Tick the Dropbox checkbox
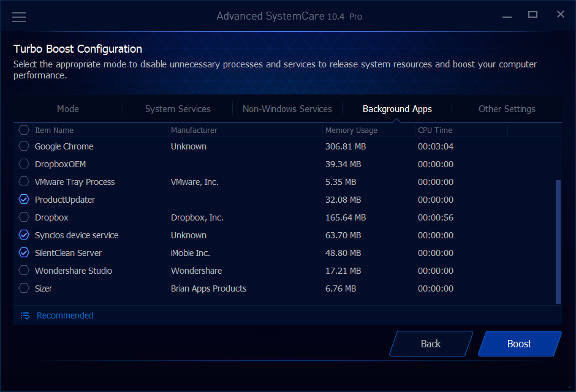 click(x=24, y=217)
